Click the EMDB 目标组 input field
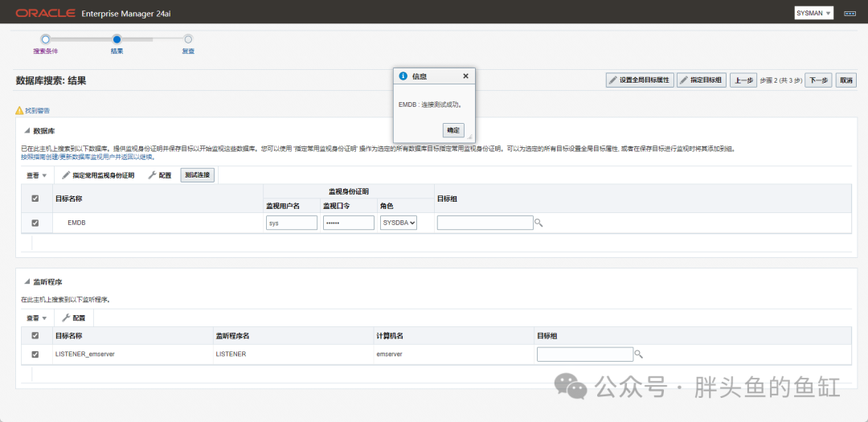Screen dimensions: 868x422 (x=485, y=223)
